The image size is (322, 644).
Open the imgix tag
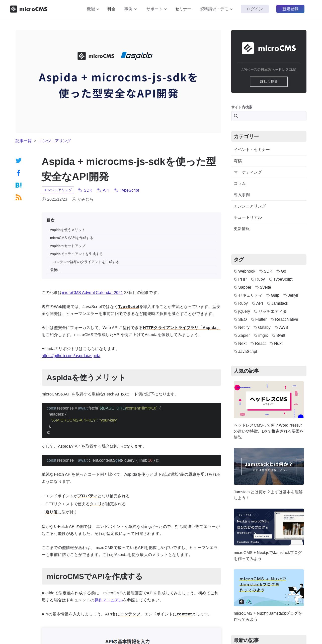click(x=261, y=336)
